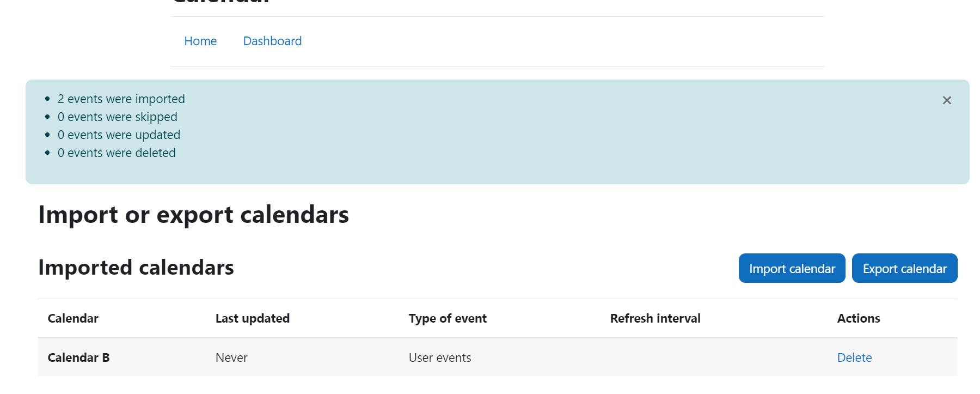The height and width of the screenshot is (394, 980).
Task: Click the '0 events were skipped' message
Action: click(118, 117)
